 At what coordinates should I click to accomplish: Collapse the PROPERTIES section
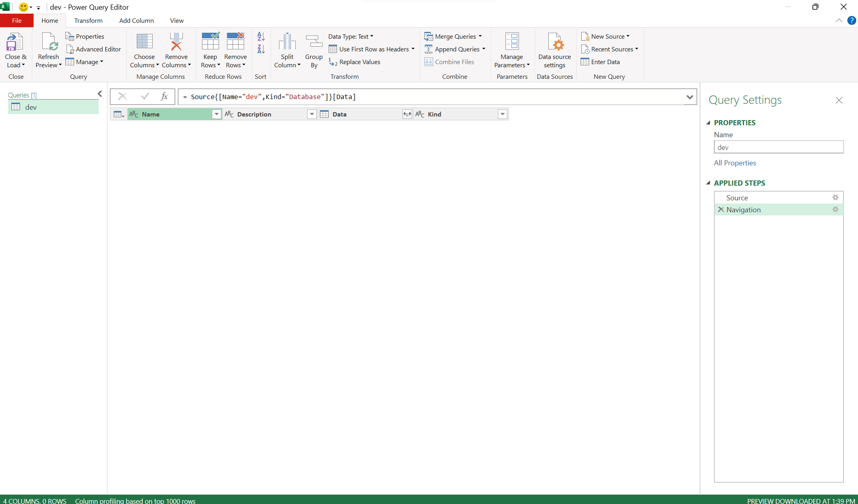(x=708, y=123)
